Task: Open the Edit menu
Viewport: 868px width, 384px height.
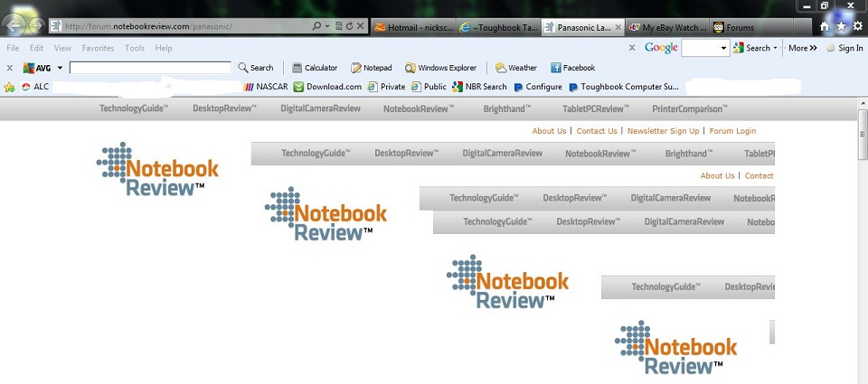Action: (36, 48)
